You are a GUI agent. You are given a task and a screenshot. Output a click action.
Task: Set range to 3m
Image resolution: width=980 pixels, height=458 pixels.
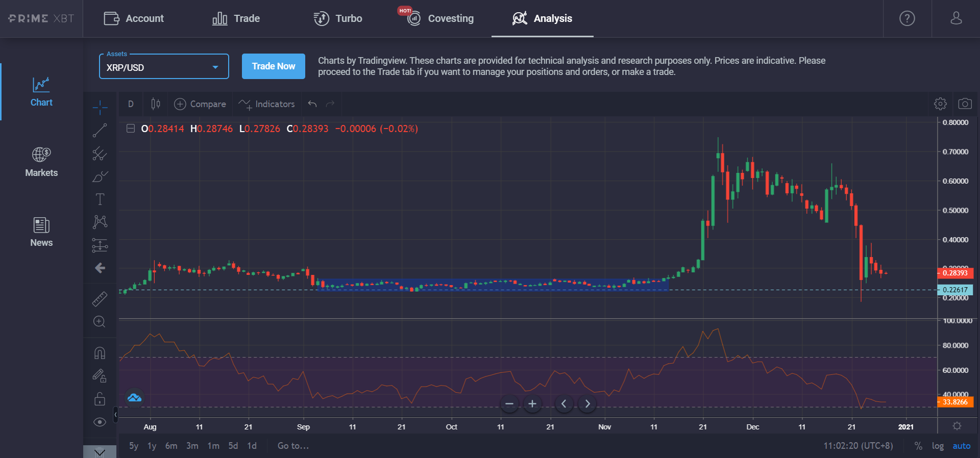tap(192, 446)
